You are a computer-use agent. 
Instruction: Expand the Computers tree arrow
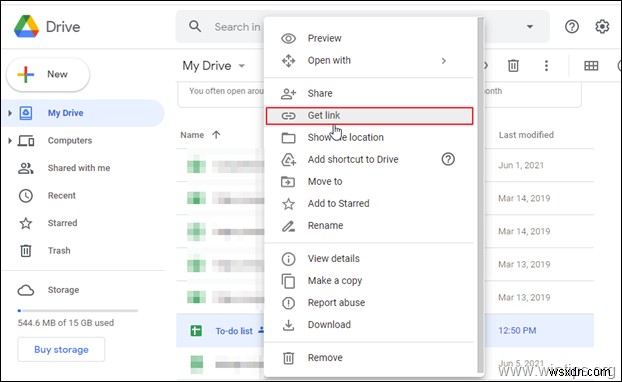click(10, 140)
